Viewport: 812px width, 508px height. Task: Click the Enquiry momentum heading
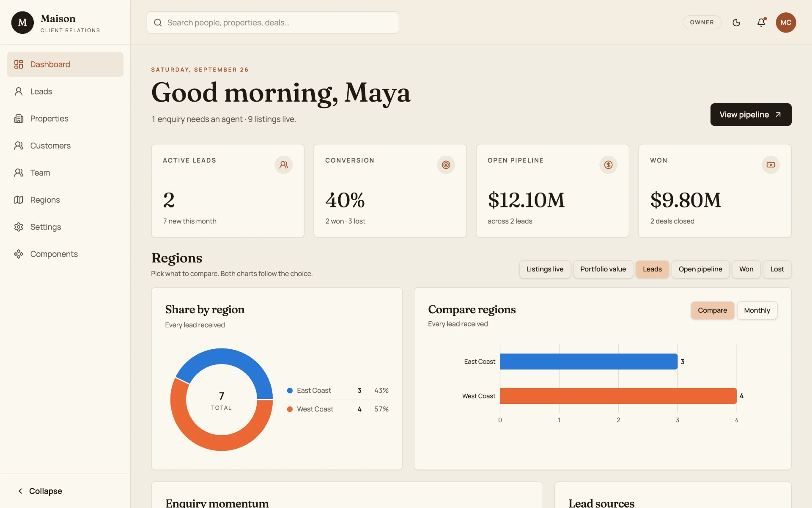click(x=217, y=503)
